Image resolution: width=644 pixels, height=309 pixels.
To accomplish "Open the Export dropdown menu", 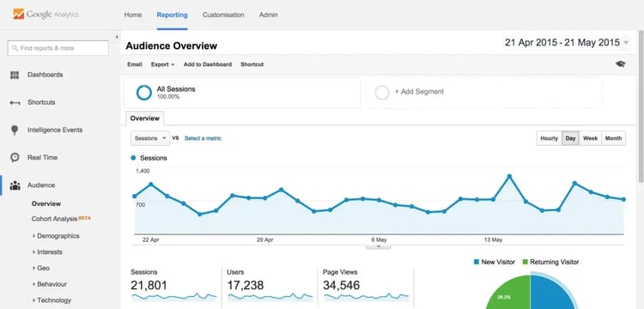I will click(162, 64).
